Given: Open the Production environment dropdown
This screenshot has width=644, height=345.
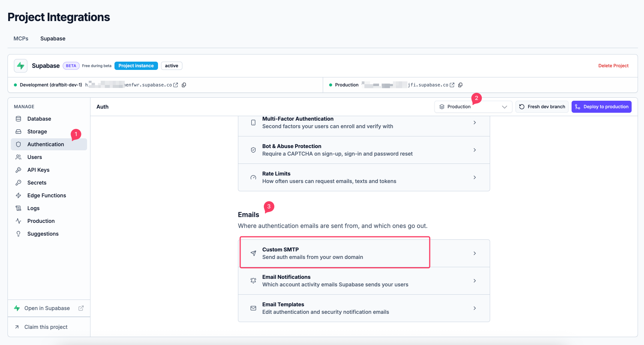Looking at the screenshot, I should click(473, 107).
